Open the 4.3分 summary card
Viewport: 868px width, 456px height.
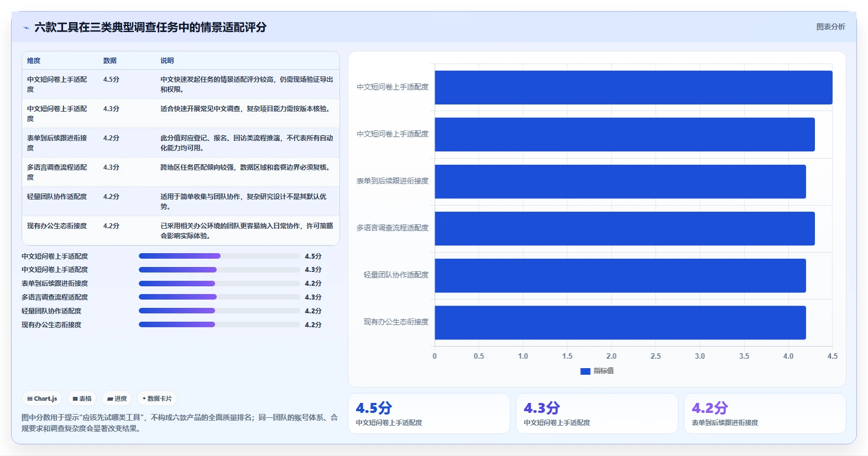point(597,413)
